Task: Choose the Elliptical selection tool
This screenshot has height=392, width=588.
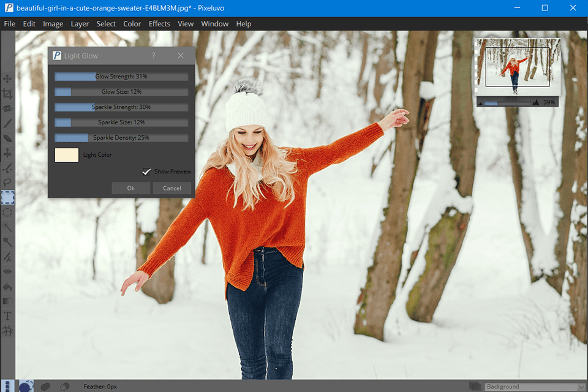Action: click(x=7, y=213)
